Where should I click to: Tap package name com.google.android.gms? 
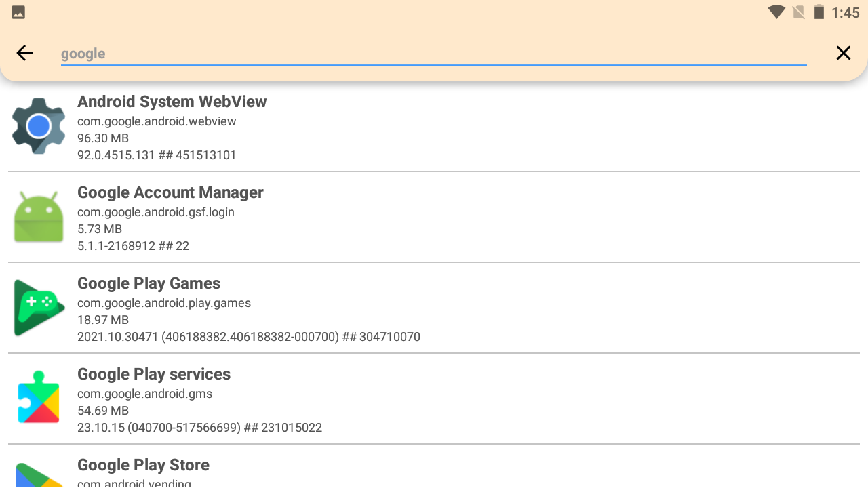point(145,394)
